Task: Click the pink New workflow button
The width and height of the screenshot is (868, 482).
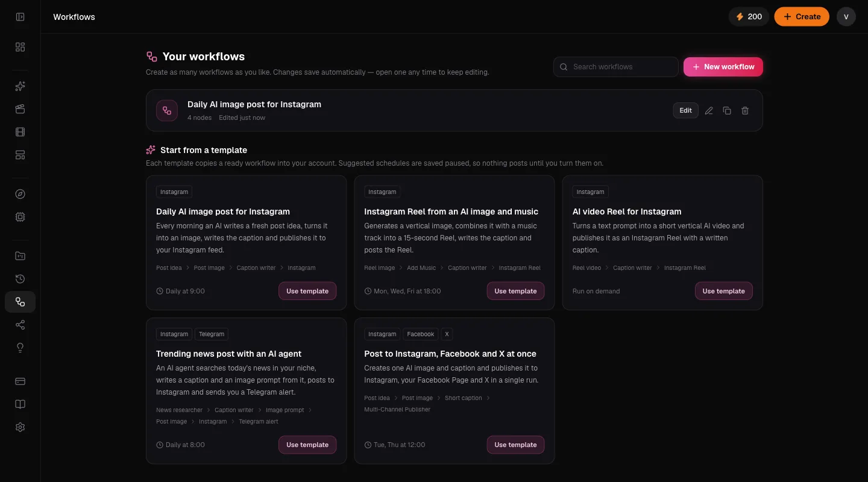Action: click(x=723, y=67)
